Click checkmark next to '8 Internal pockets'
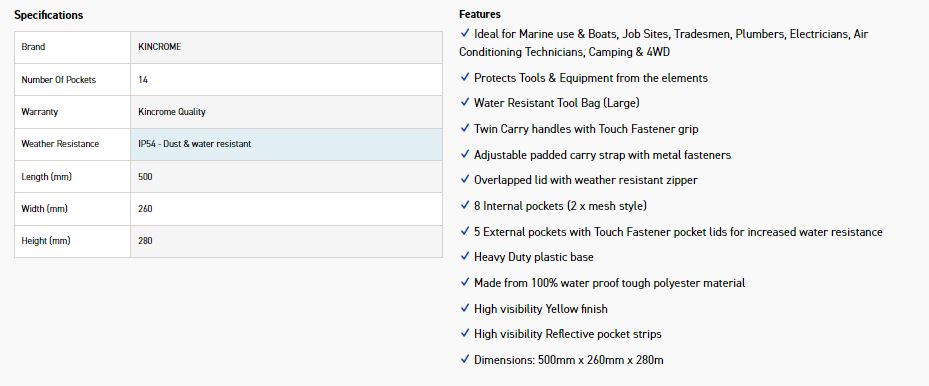This screenshot has height=386, width=929. click(x=464, y=205)
